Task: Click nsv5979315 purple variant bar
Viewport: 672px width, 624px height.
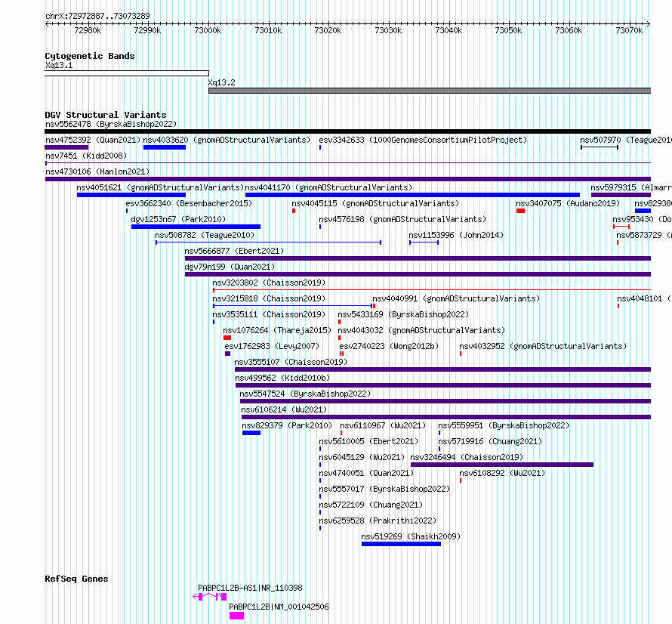Action: pyautogui.click(x=621, y=195)
